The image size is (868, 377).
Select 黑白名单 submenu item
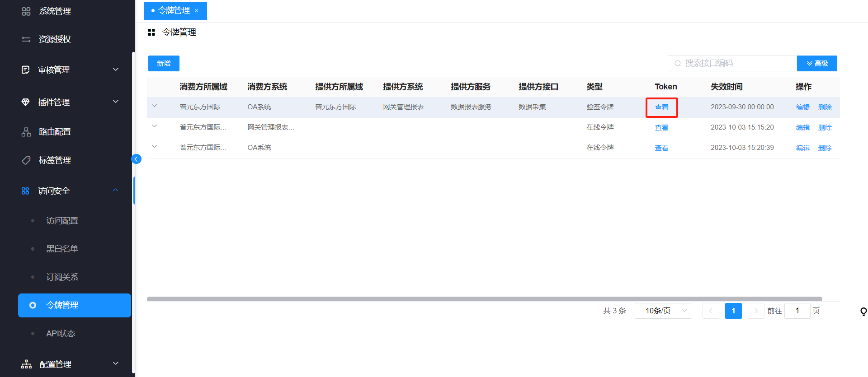pos(62,249)
